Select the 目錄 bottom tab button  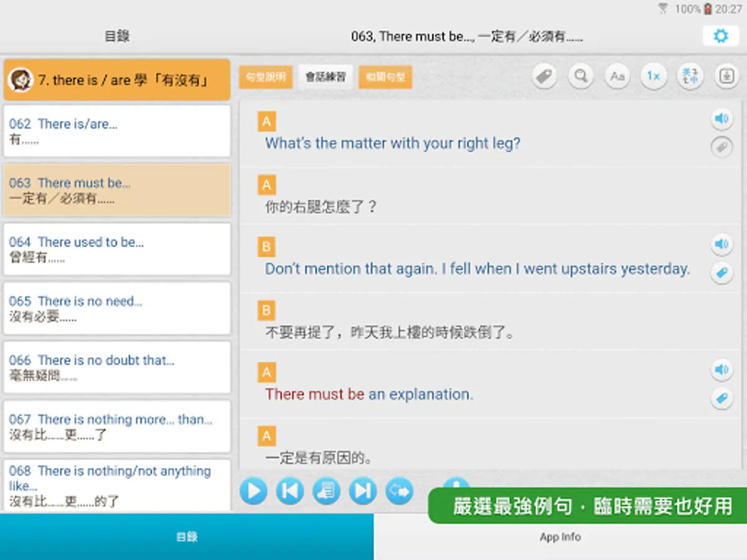[187, 536]
